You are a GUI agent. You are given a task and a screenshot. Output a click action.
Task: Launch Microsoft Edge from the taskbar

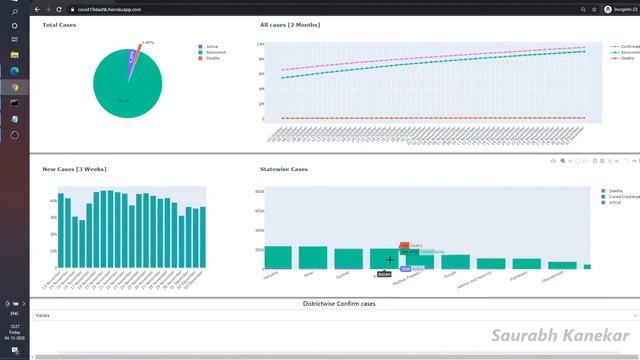15,71
